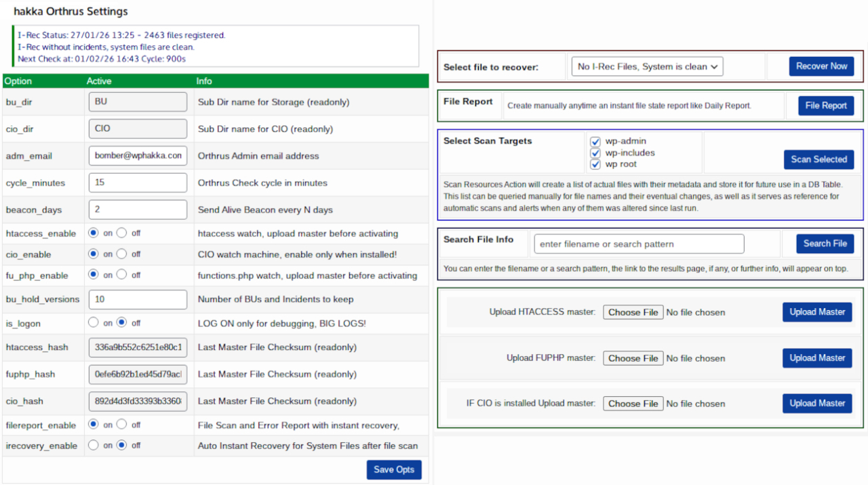868x485 pixels.
Task: Open the file to recover dropdown
Action: tap(647, 66)
